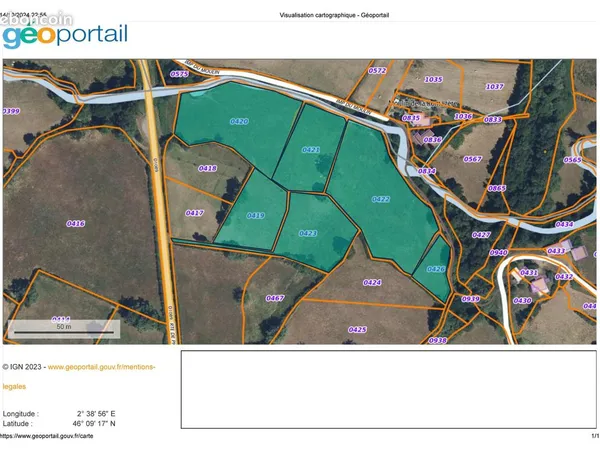
Task: Click parcel number 0417
Action: tap(194, 213)
